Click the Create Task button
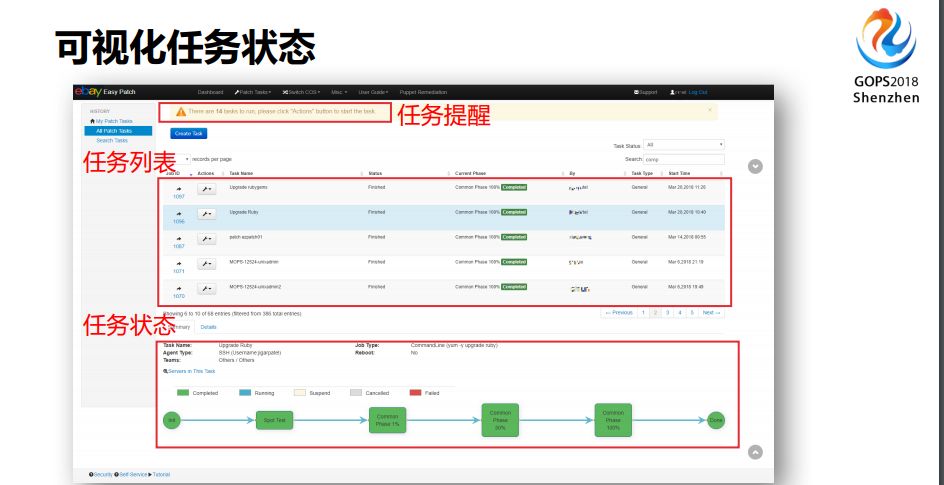The image size is (944, 485). coord(188,134)
